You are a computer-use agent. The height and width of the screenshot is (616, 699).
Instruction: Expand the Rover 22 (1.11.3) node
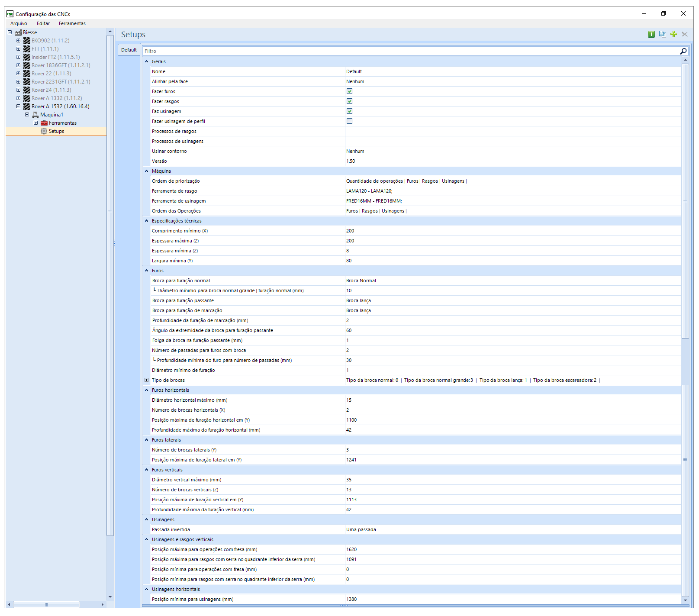pos(18,74)
